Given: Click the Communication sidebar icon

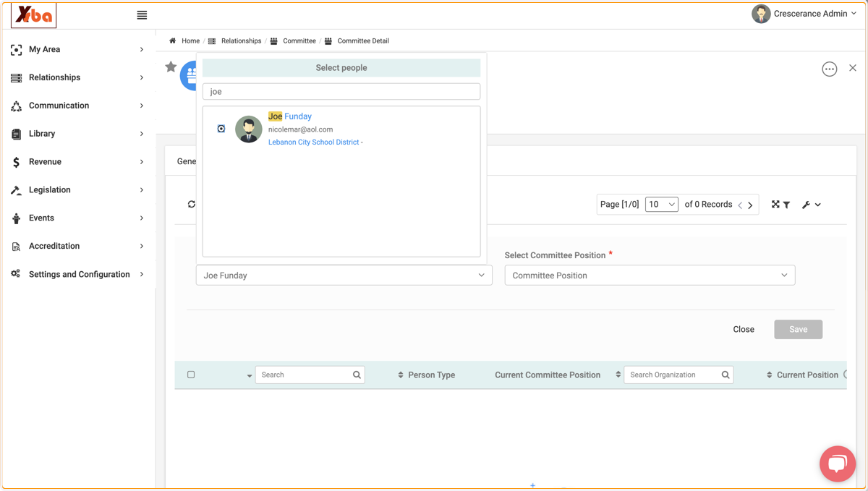Looking at the screenshot, I should [x=16, y=106].
